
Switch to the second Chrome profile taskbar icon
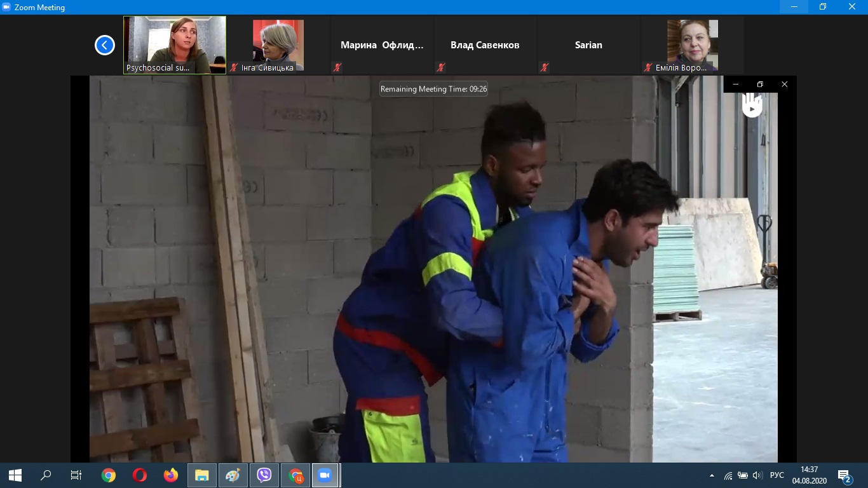[x=295, y=475]
